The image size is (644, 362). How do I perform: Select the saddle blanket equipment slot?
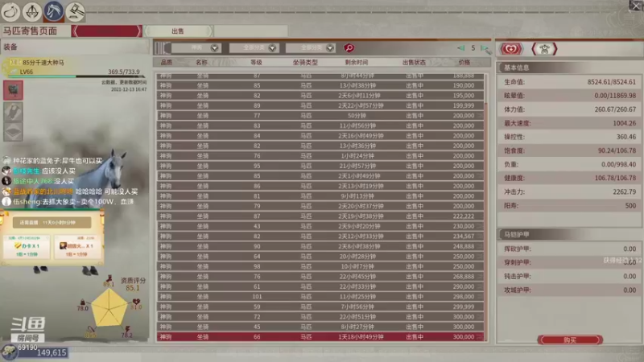pyautogui.click(x=13, y=132)
